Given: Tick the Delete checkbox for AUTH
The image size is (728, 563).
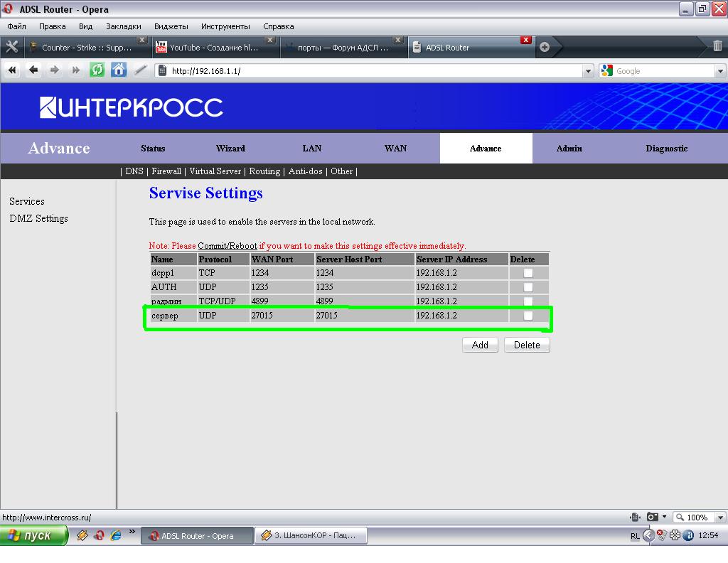Looking at the screenshot, I should click(x=528, y=287).
